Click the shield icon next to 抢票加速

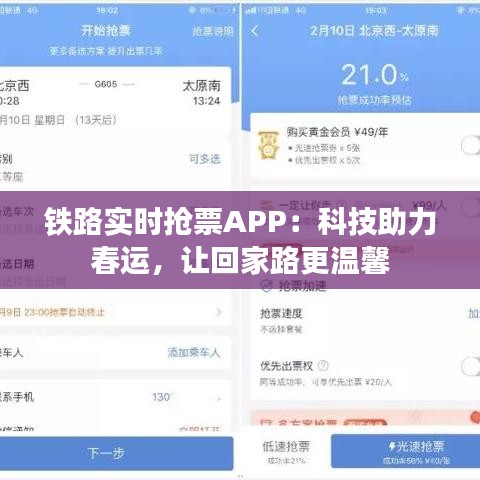point(266,286)
